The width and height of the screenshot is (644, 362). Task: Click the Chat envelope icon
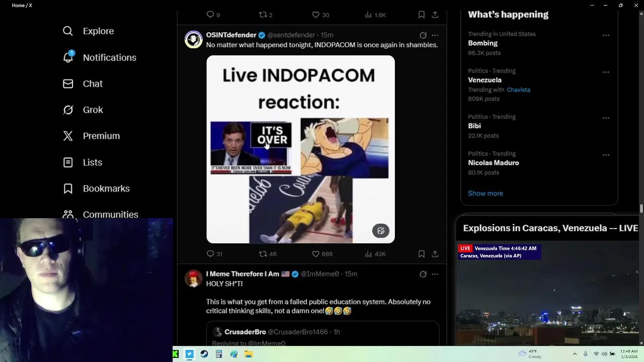(68, 83)
